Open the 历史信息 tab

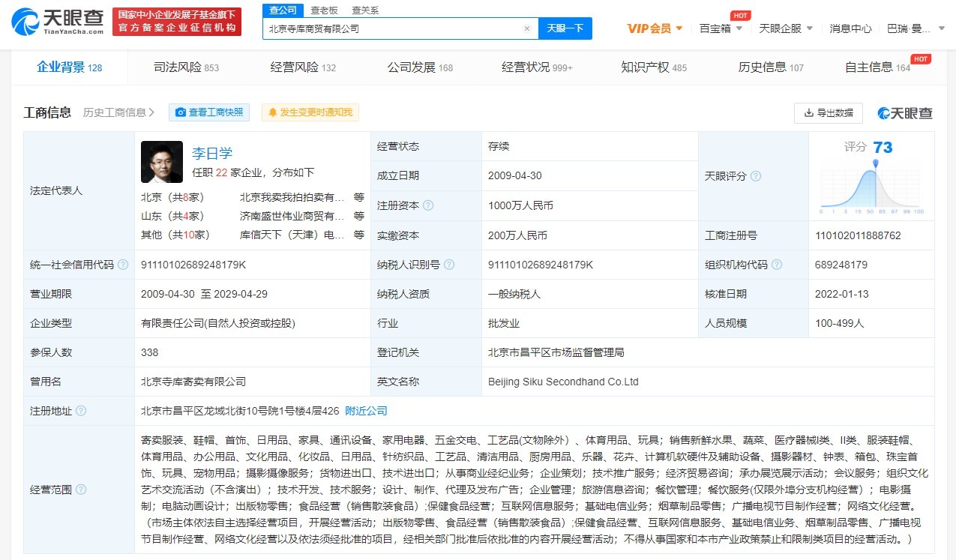[771, 67]
